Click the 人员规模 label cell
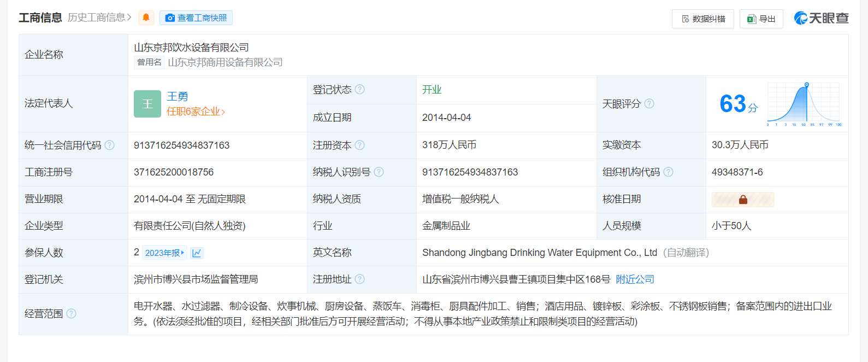This screenshot has height=362, width=868. [651, 226]
